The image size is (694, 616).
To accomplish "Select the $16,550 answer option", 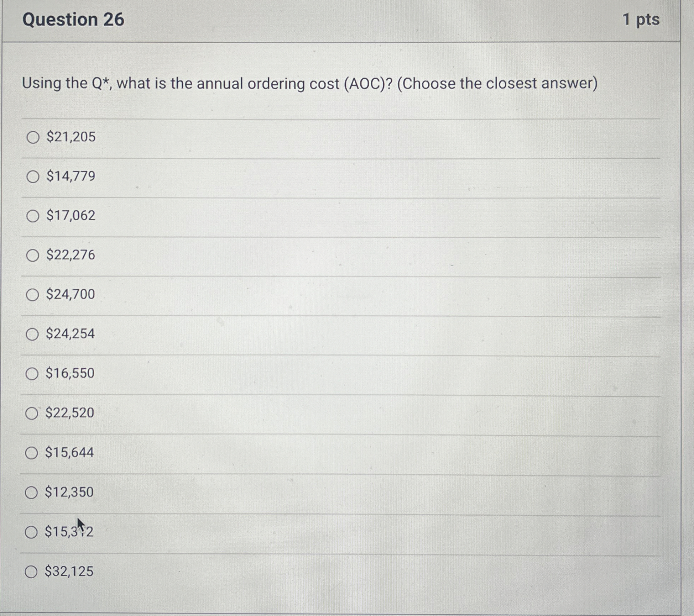I will pos(33,374).
